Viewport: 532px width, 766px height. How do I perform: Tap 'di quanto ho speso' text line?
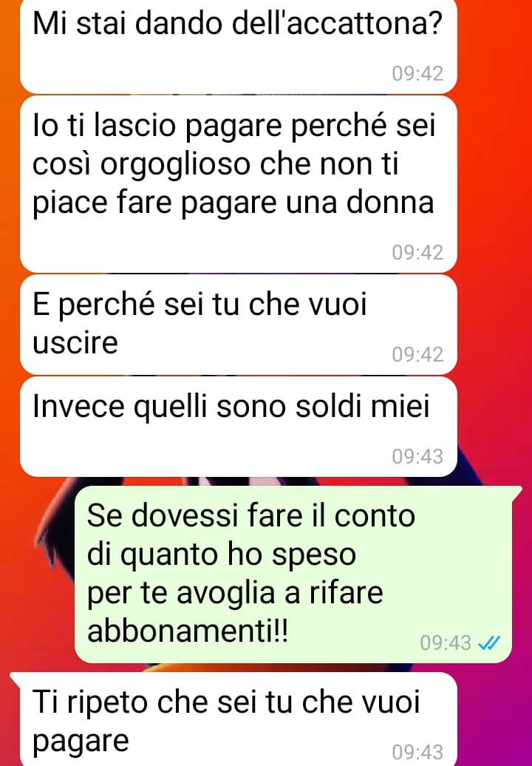(222, 555)
